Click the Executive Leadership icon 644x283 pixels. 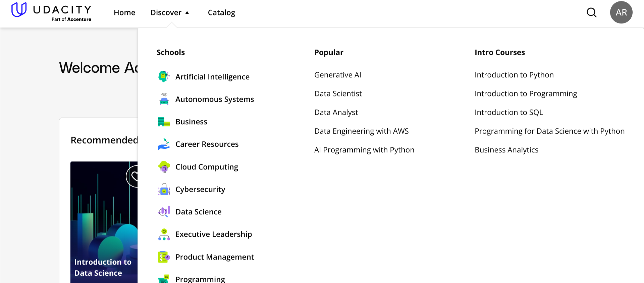[x=164, y=234]
